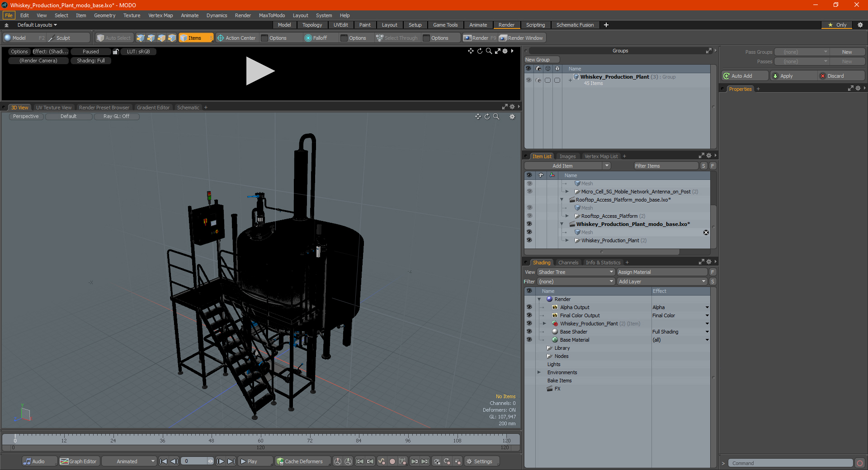Switch to Channels tab

[568, 263]
